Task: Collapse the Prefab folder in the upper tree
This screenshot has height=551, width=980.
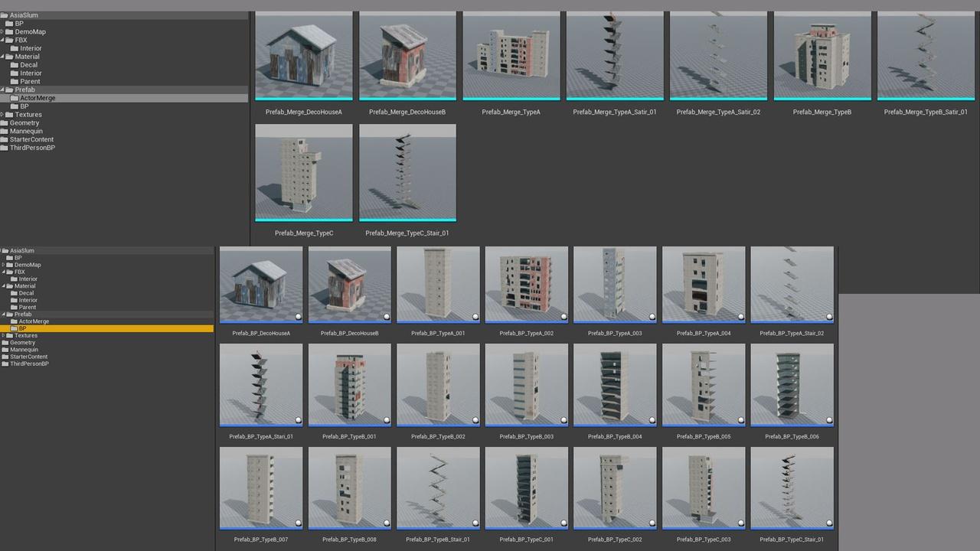Action: click(x=2, y=90)
